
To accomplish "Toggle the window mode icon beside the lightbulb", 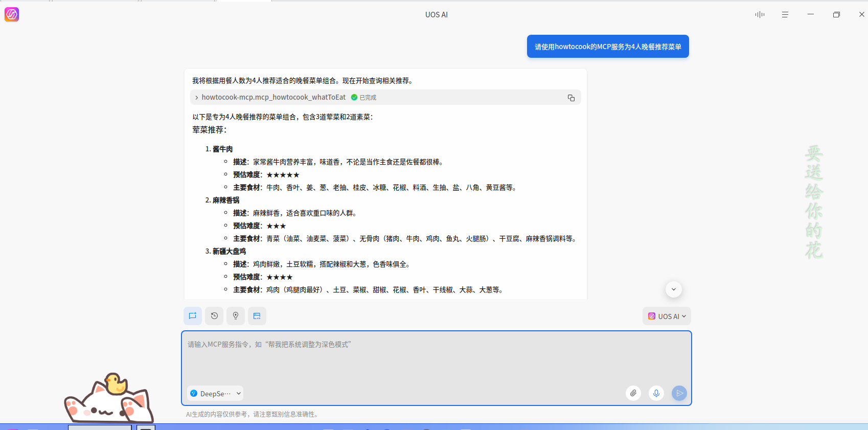I will (257, 316).
